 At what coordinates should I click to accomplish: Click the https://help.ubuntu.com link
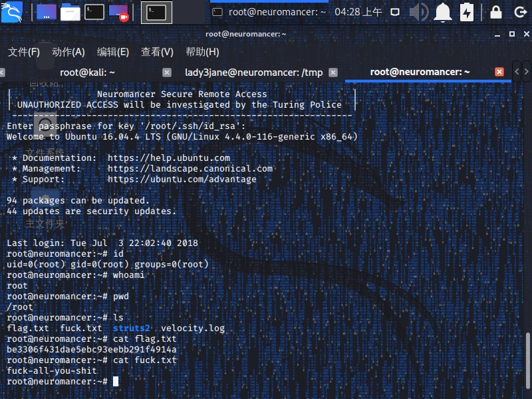(169, 158)
